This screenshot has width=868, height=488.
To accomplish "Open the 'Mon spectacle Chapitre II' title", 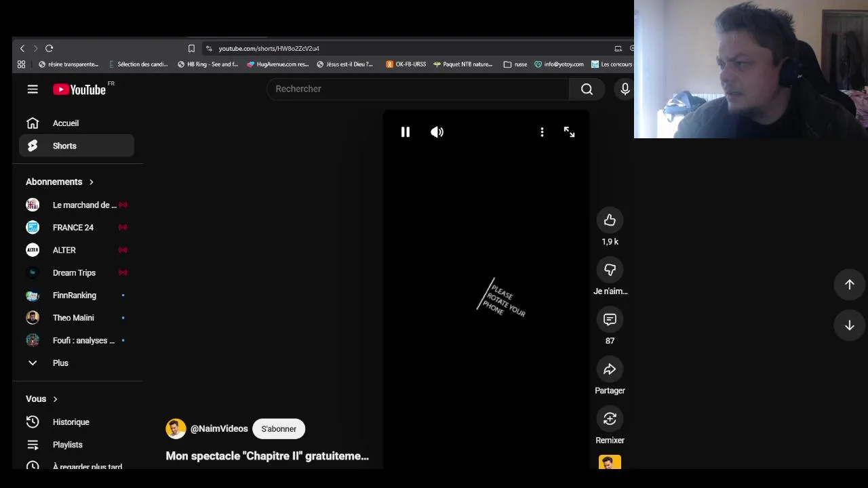I will pyautogui.click(x=267, y=456).
